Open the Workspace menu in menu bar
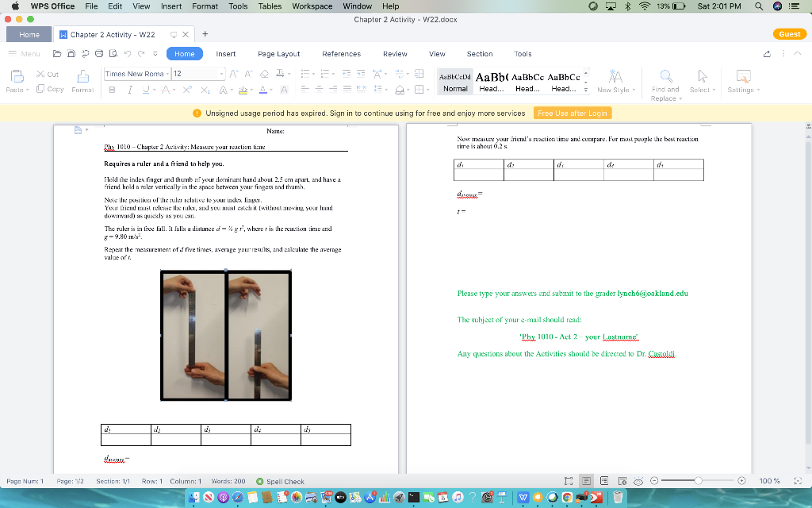This screenshot has width=812, height=508. pyautogui.click(x=312, y=6)
